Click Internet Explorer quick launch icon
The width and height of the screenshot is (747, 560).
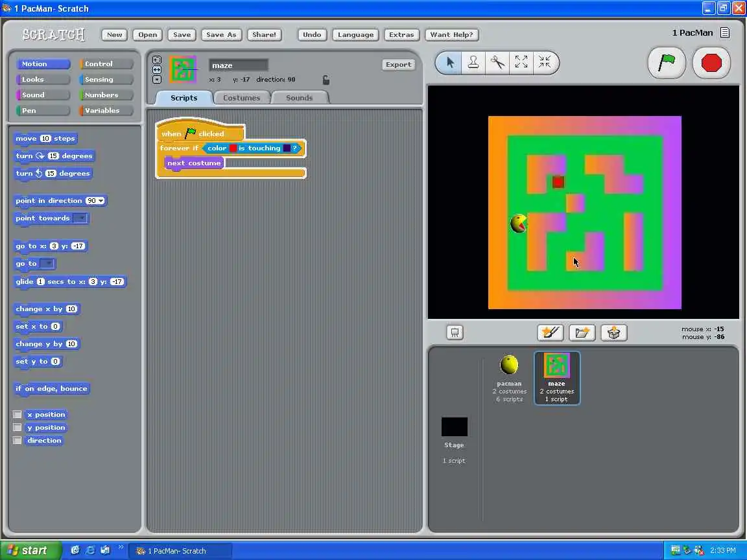pos(90,550)
